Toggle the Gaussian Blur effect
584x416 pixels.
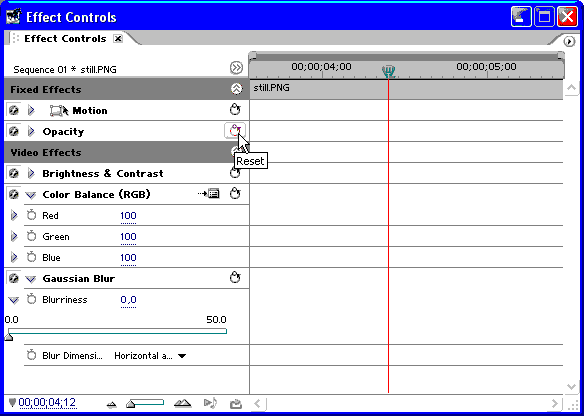tap(13, 278)
